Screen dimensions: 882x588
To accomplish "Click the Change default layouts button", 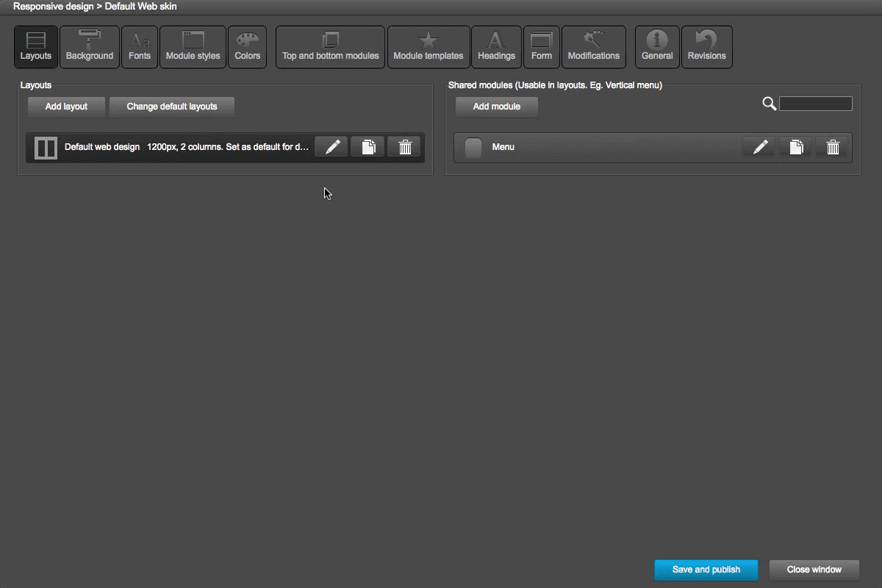I will [x=172, y=107].
